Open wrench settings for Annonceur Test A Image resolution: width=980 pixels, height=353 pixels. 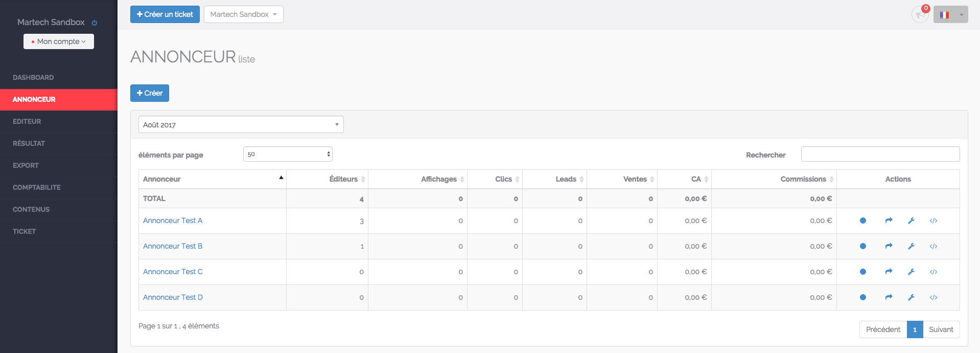pyautogui.click(x=911, y=220)
